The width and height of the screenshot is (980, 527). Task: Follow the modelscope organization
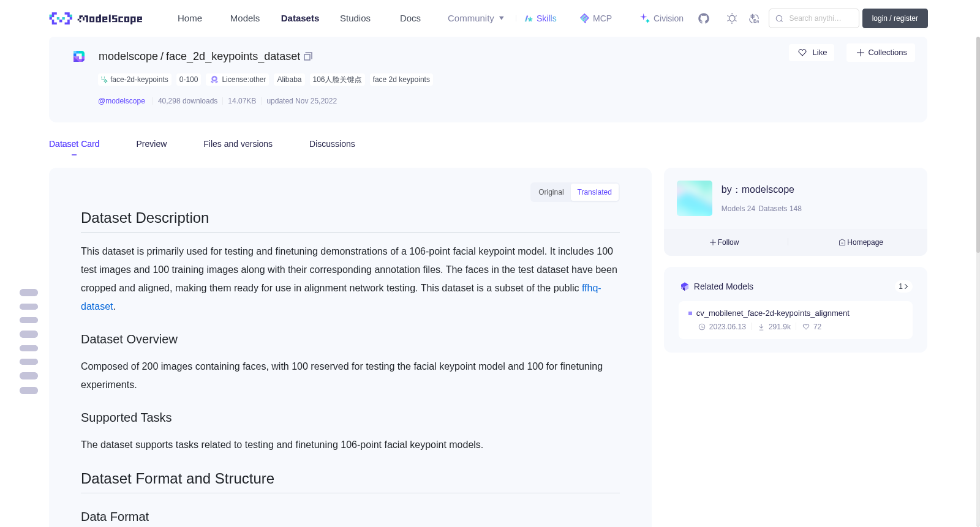pyautogui.click(x=725, y=242)
